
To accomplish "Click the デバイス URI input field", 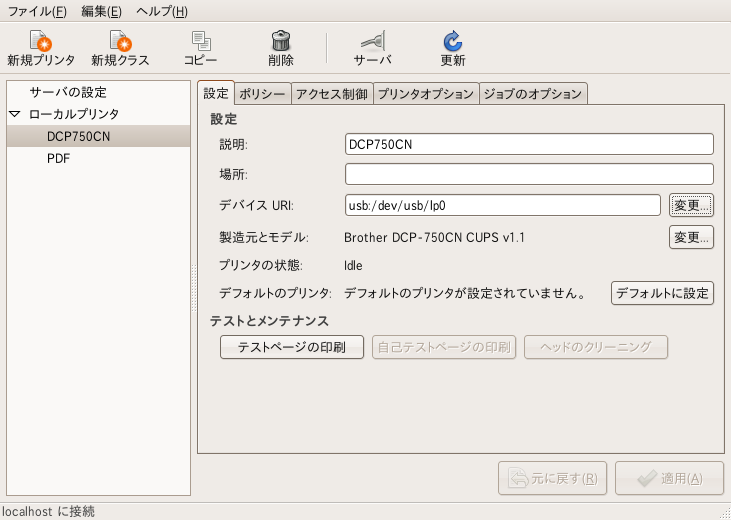I will pos(503,205).
